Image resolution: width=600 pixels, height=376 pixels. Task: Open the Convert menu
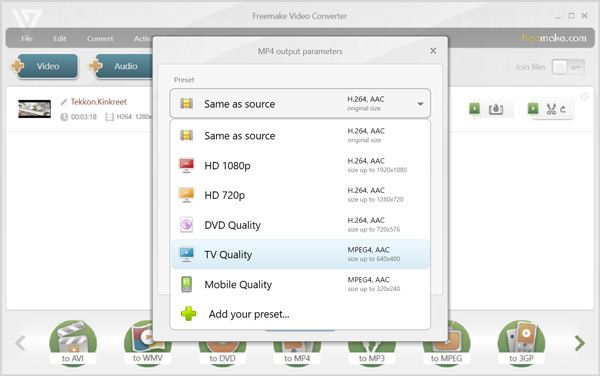point(100,39)
